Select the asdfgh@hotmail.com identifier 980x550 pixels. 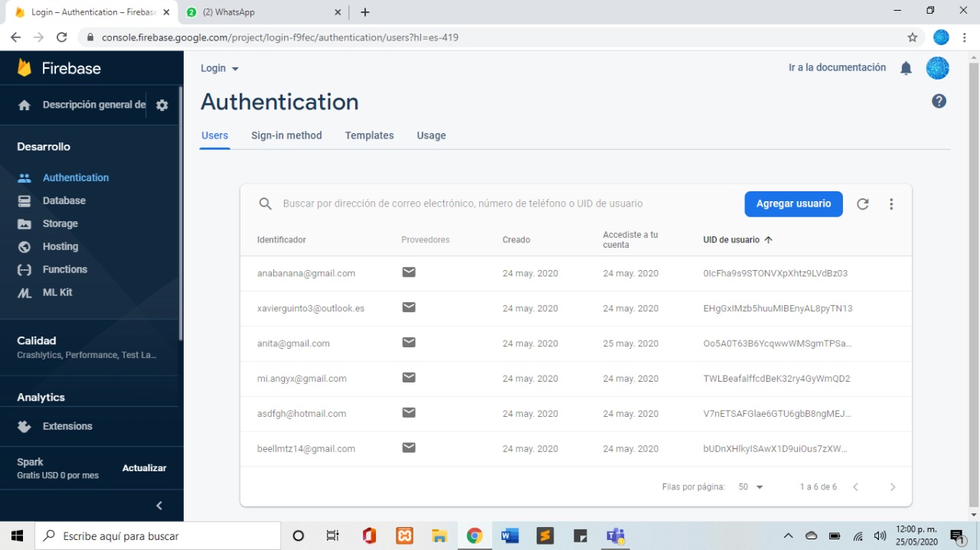pyautogui.click(x=302, y=414)
